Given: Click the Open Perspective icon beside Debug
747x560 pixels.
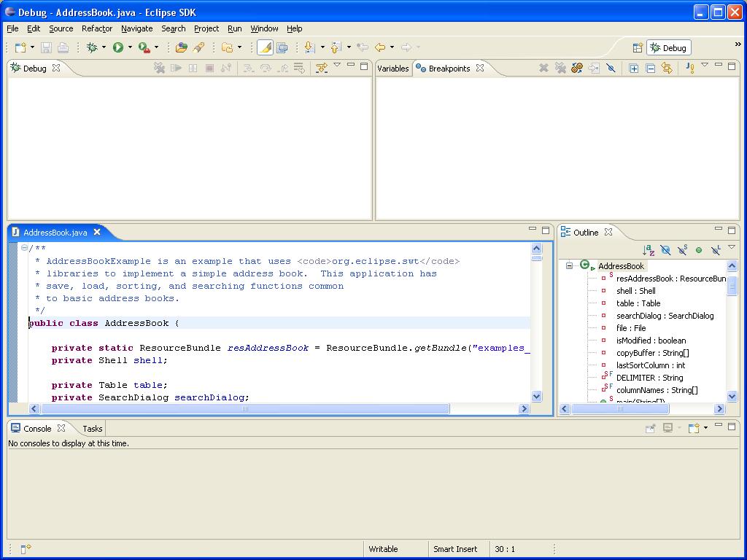Looking at the screenshot, I should coord(638,47).
